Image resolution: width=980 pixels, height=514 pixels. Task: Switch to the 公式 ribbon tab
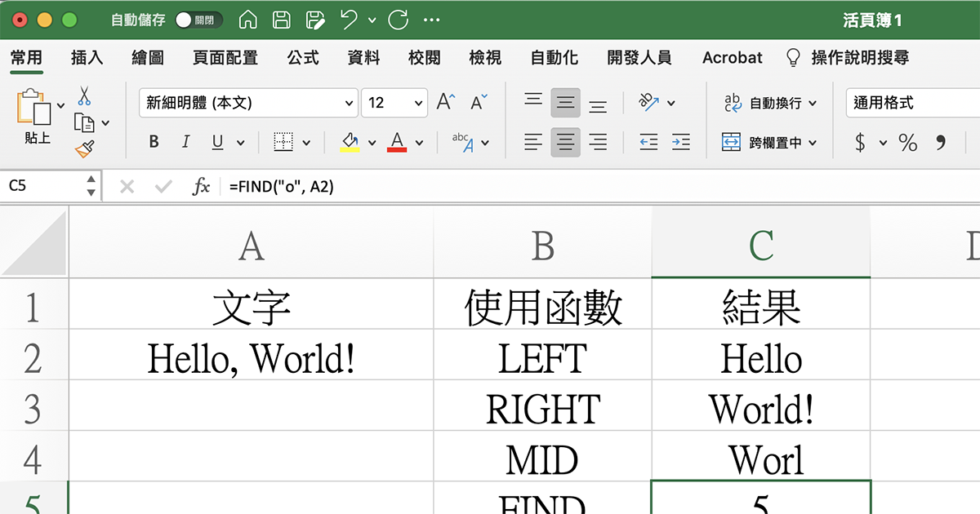pyautogui.click(x=302, y=57)
